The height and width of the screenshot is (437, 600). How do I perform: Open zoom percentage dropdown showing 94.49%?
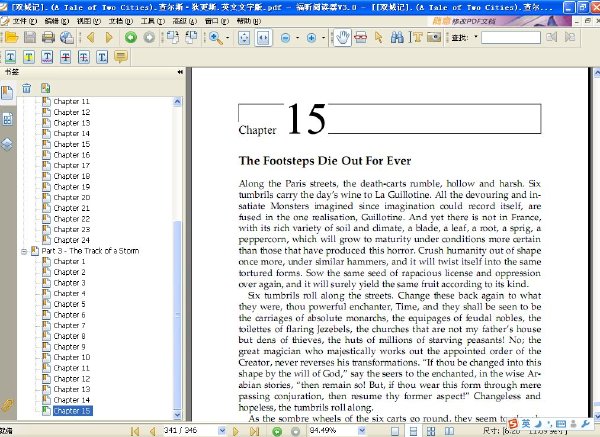(362, 431)
